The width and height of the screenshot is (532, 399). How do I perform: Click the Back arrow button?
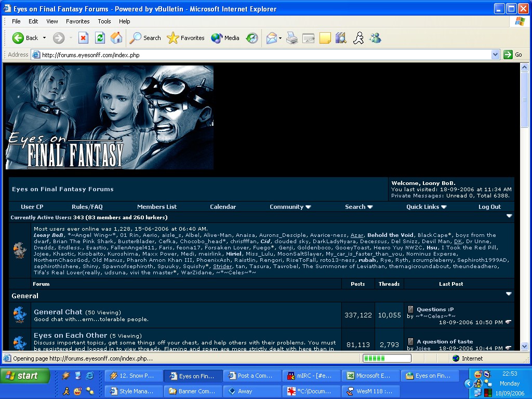(25, 38)
